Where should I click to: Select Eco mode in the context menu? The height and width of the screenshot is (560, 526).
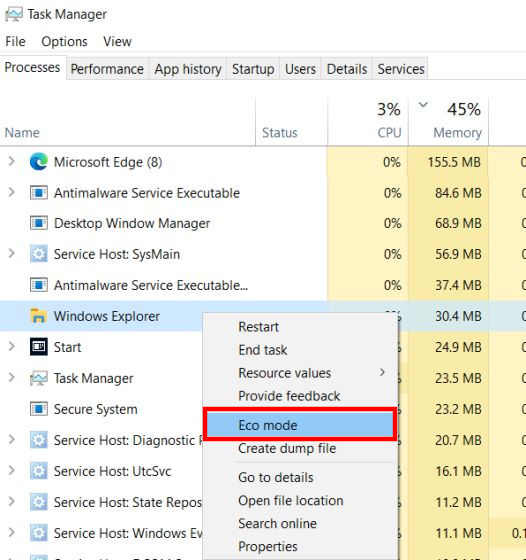pos(300,425)
